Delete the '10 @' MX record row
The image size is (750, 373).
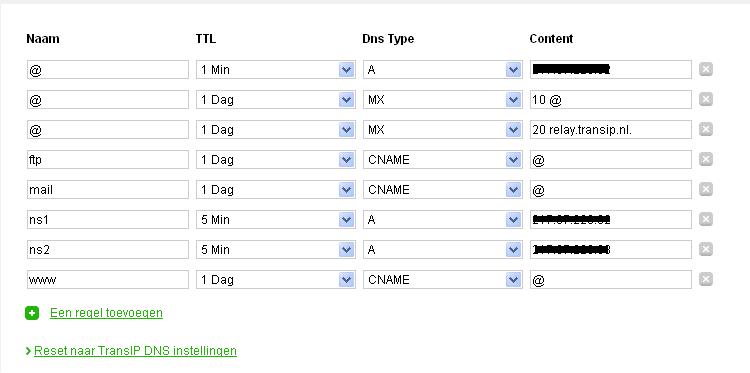click(x=706, y=99)
